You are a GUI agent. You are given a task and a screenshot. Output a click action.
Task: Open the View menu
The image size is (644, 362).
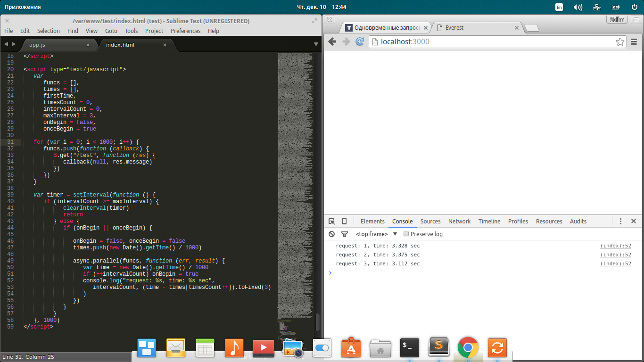pyautogui.click(x=91, y=31)
